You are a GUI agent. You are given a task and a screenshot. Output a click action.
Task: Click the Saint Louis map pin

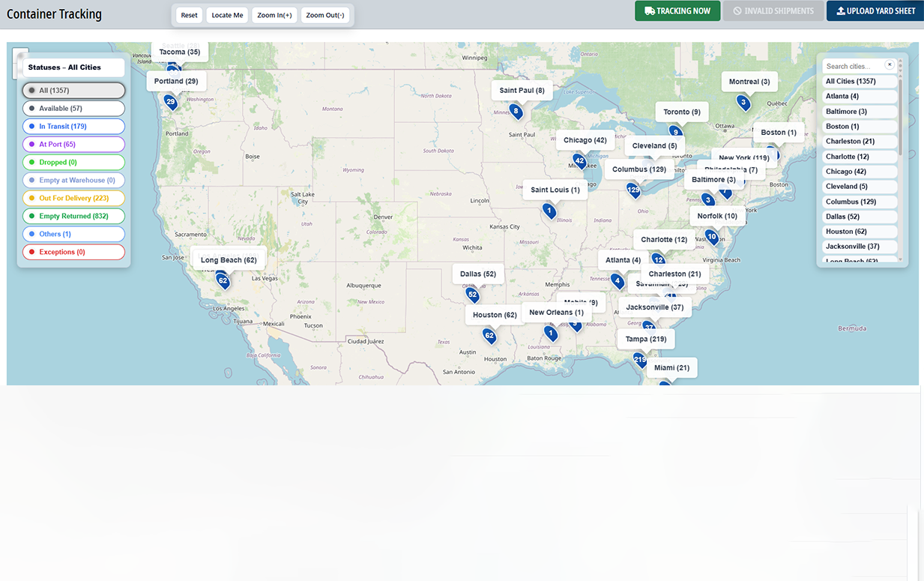coord(549,211)
